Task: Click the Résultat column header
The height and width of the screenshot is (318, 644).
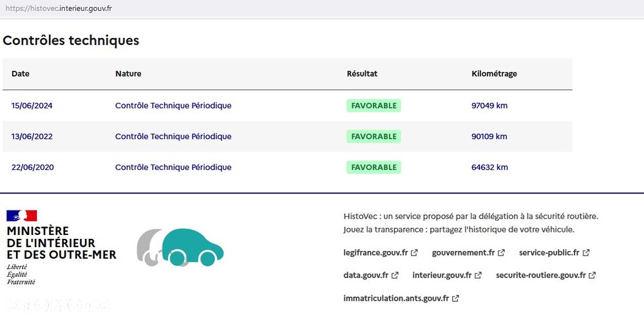Action: click(362, 74)
